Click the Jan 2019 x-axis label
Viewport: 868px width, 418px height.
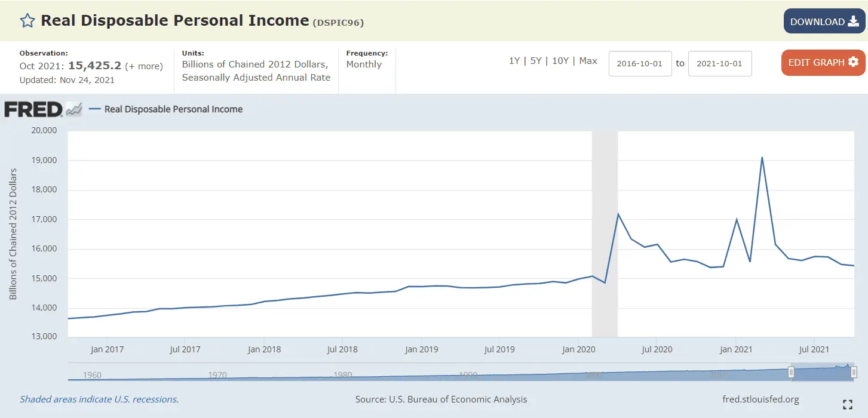tap(421, 349)
